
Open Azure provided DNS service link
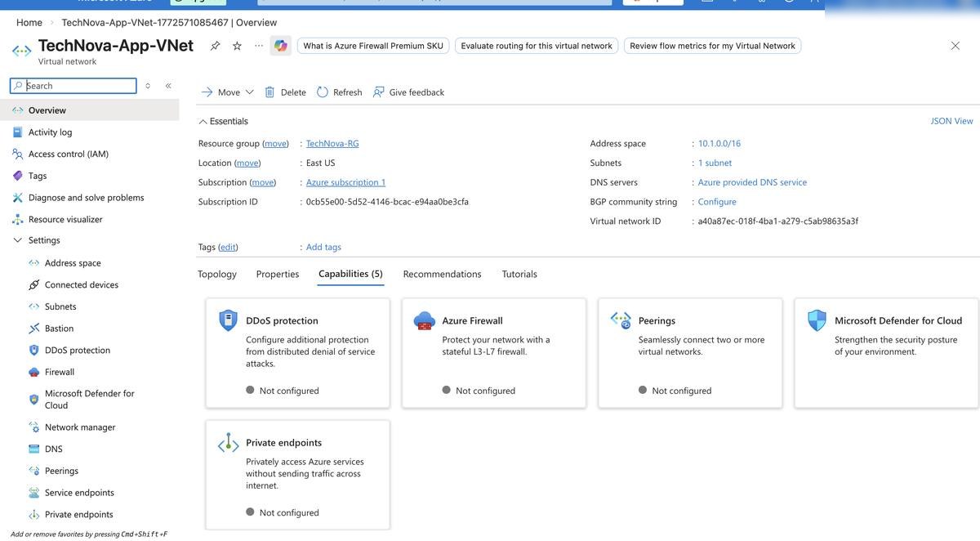(752, 182)
